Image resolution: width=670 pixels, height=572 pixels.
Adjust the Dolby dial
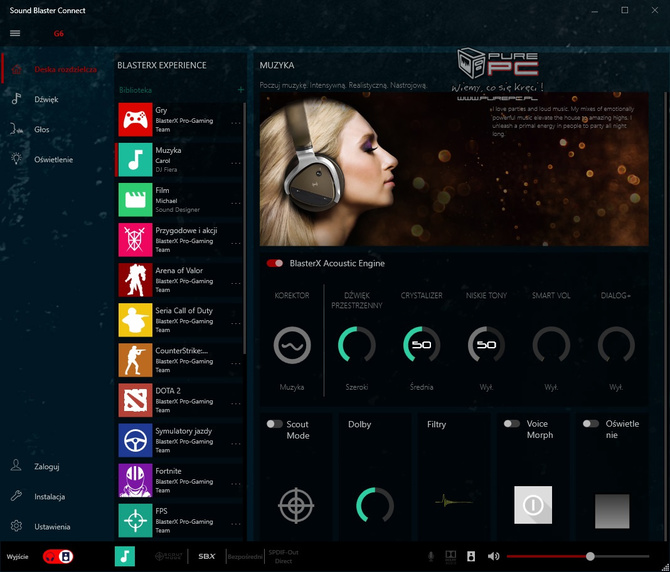[x=375, y=505]
